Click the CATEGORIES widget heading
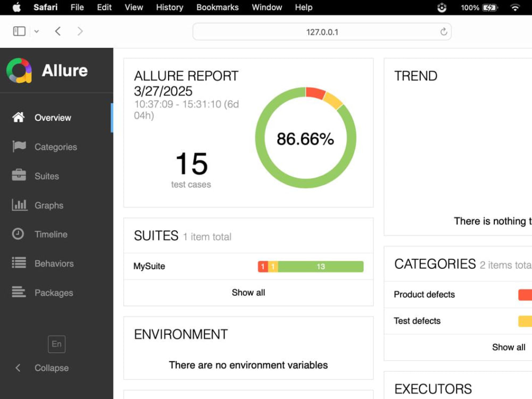The height and width of the screenshot is (399, 532). click(435, 264)
